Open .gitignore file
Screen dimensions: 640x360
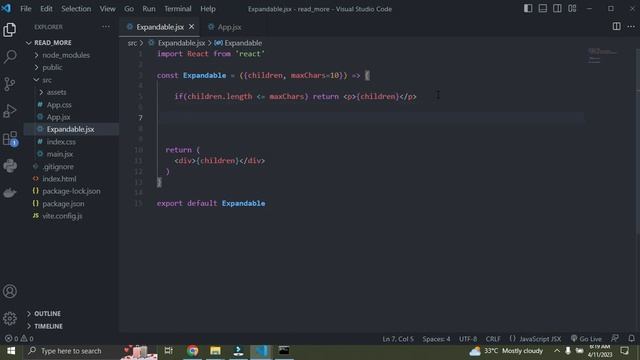[58, 167]
